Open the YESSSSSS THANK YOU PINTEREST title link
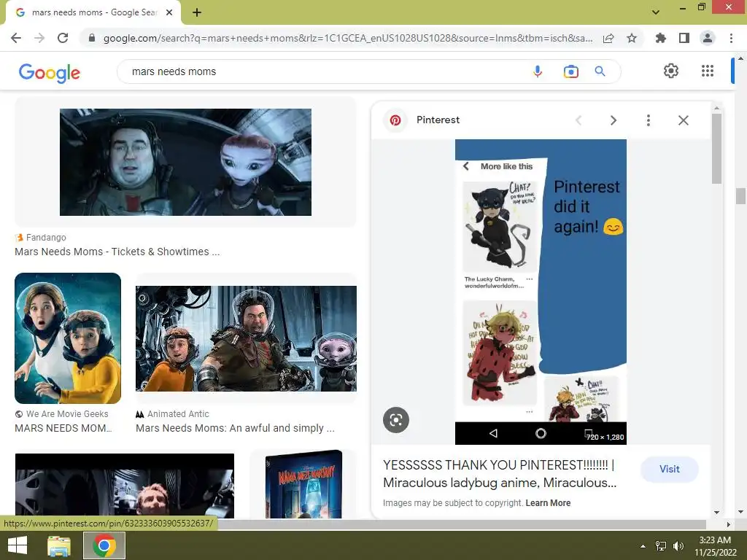Viewport: 747px width, 560px height. 500,474
